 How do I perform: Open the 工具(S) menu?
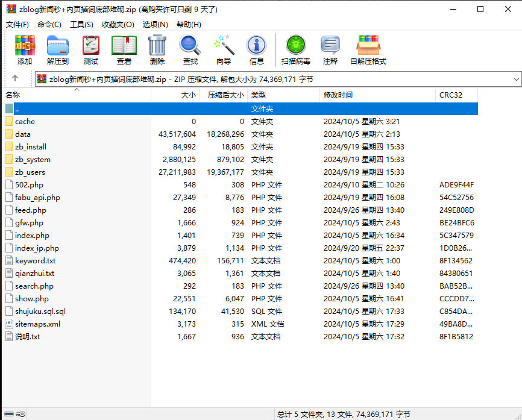(81, 25)
